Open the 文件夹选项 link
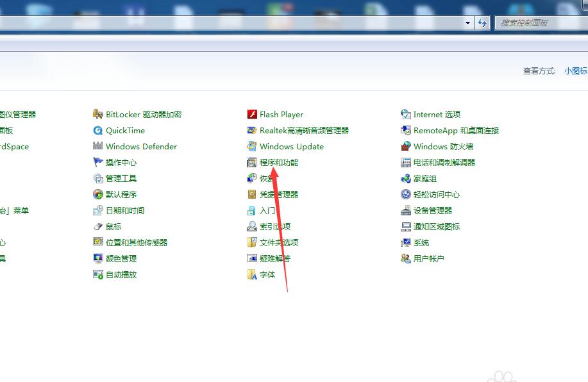The width and height of the screenshot is (588, 382). click(279, 242)
